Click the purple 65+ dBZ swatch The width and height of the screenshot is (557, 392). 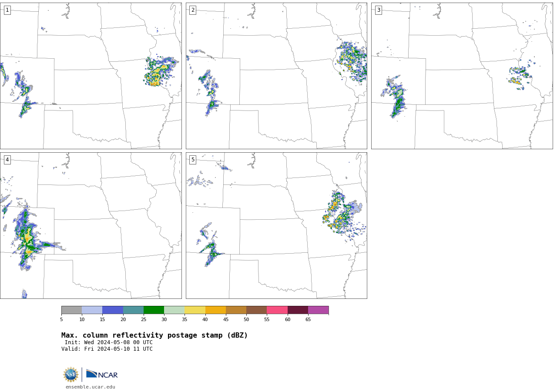point(319,310)
